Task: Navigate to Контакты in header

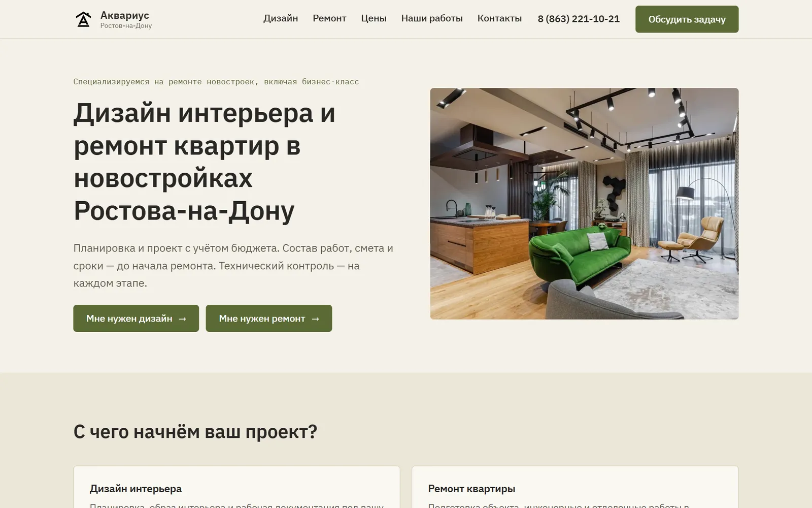Action: tap(499, 19)
